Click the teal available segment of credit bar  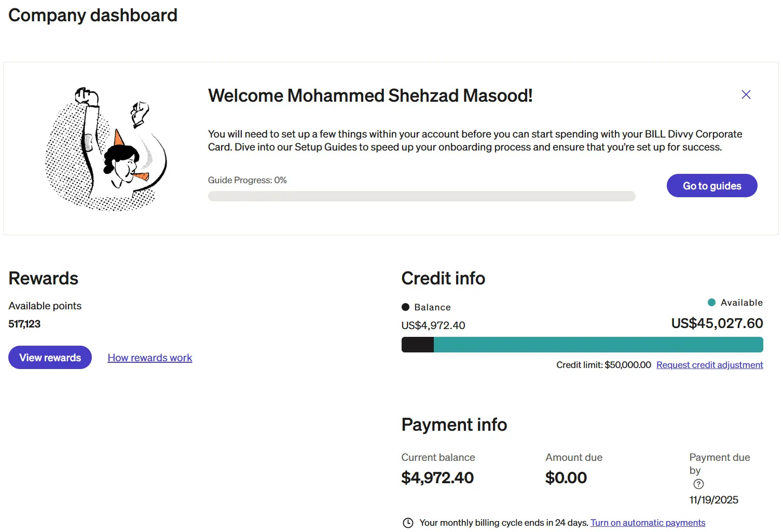coord(598,345)
